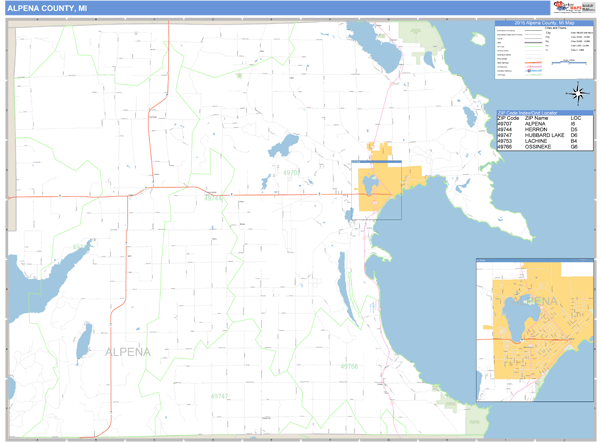Click the compass rose north arrow
This screenshot has width=600, height=442.
pos(577,95)
